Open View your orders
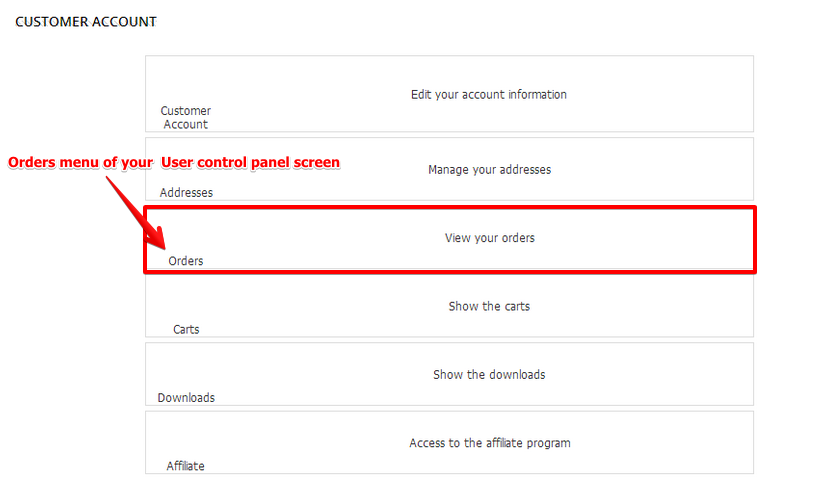828x498 pixels. pyautogui.click(x=489, y=238)
